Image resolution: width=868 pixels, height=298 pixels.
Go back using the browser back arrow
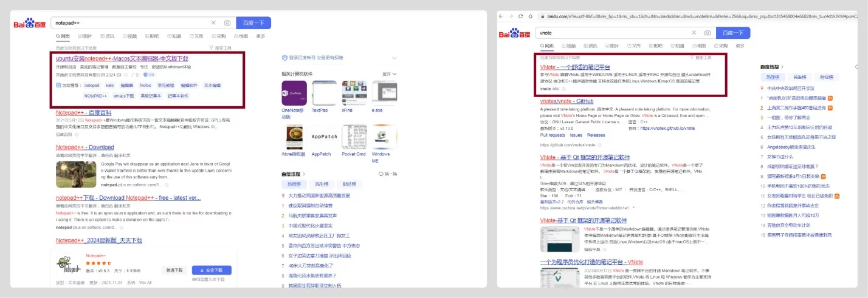[501, 15]
